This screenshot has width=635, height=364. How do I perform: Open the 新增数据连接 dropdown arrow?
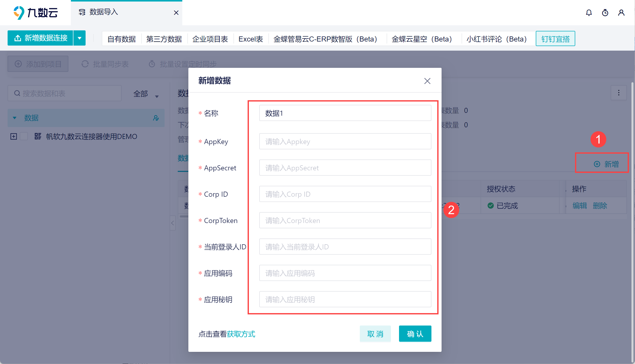click(80, 38)
